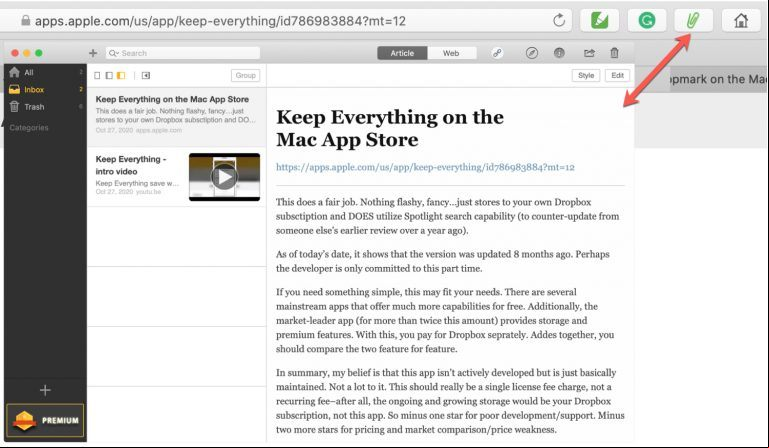769x448 pixels.
Task: Click the share icon in toolbar
Action: 589,53
